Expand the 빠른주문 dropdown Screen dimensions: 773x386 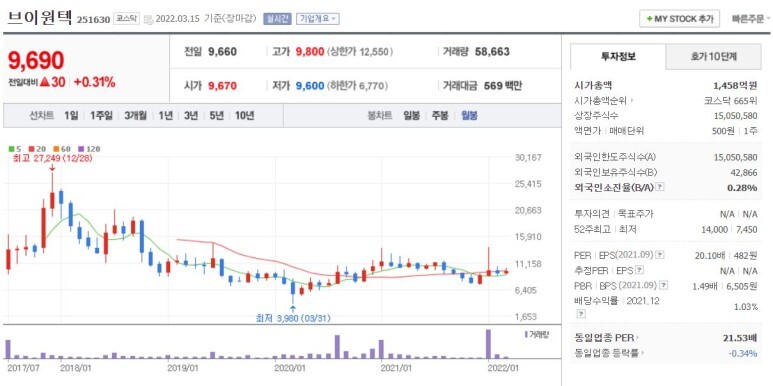click(751, 19)
